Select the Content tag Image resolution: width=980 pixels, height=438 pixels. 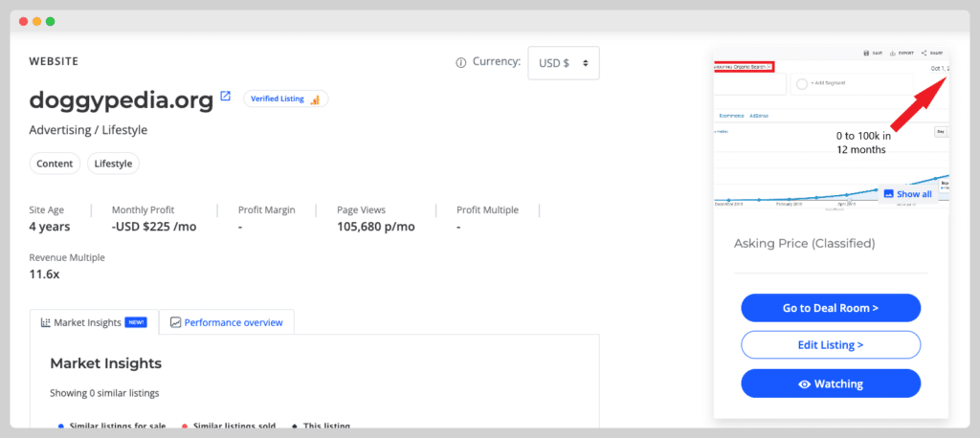(55, 164)
